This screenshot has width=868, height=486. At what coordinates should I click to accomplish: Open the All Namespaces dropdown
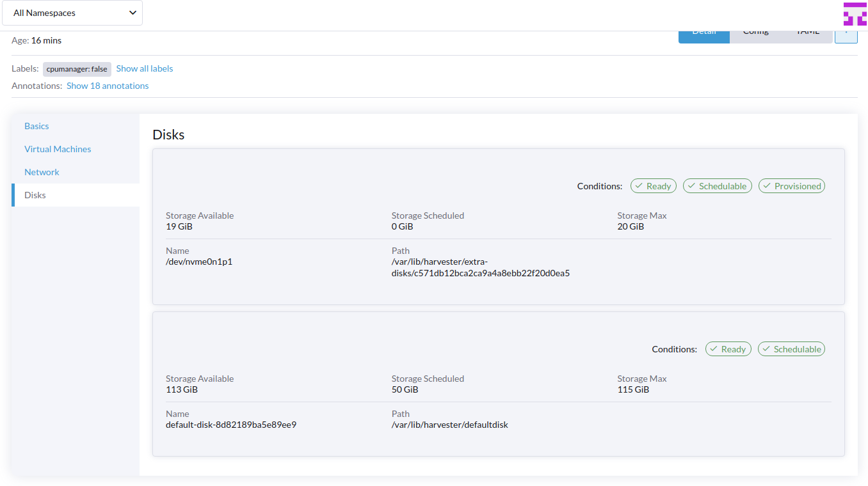point(72,13)
